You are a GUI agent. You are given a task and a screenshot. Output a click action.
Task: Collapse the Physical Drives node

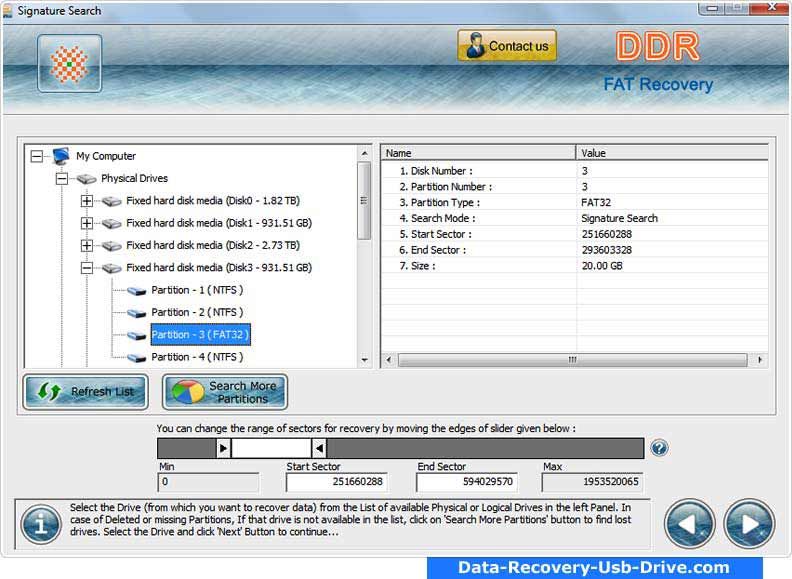pyautogui.click(x=62, y=179)
